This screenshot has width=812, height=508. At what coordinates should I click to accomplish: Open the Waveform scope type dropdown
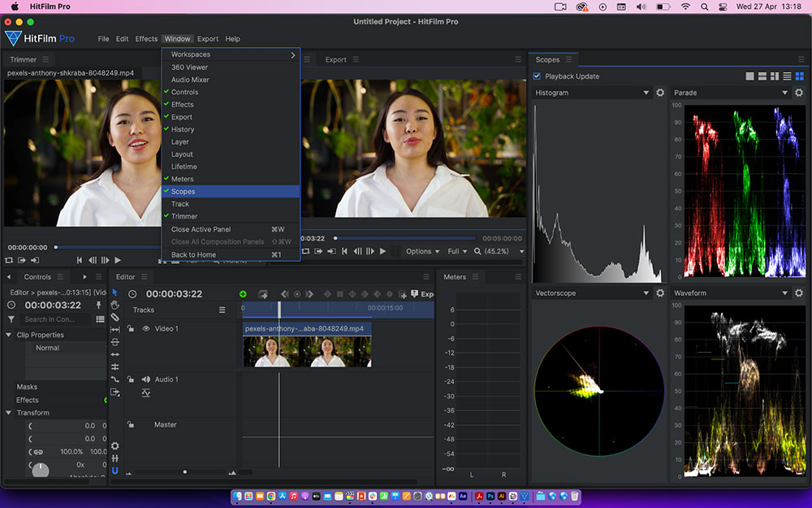[731, 293]
